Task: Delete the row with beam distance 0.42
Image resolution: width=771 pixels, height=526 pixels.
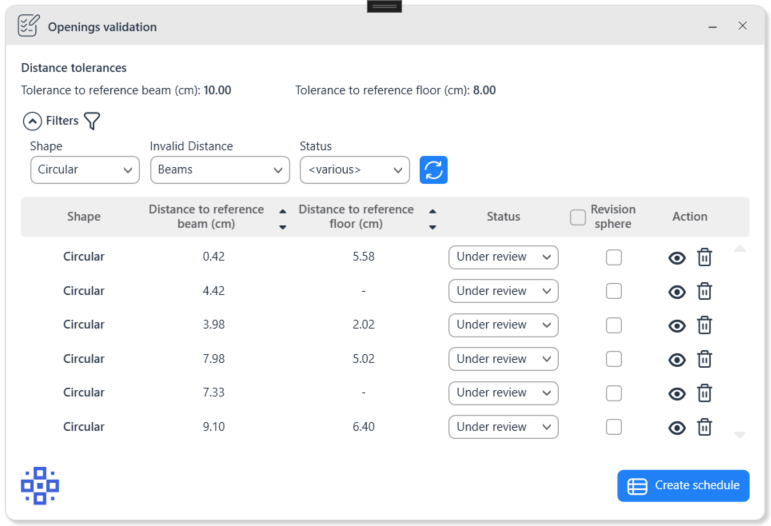Action: point(704,257)
